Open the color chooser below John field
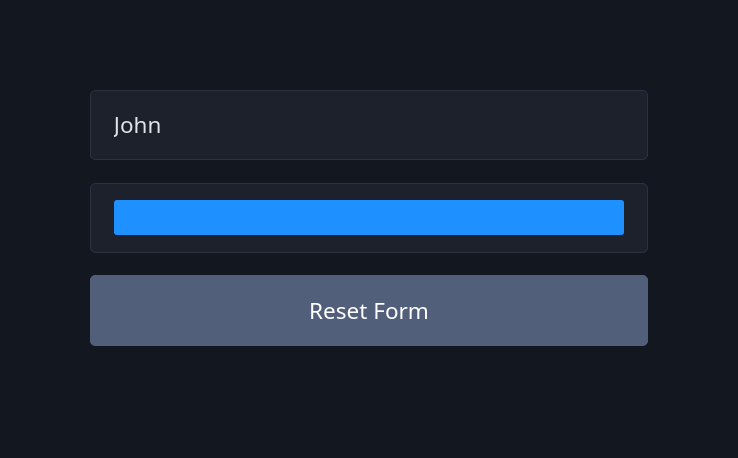This screenshot has width=738, height=458. point(368,218)
